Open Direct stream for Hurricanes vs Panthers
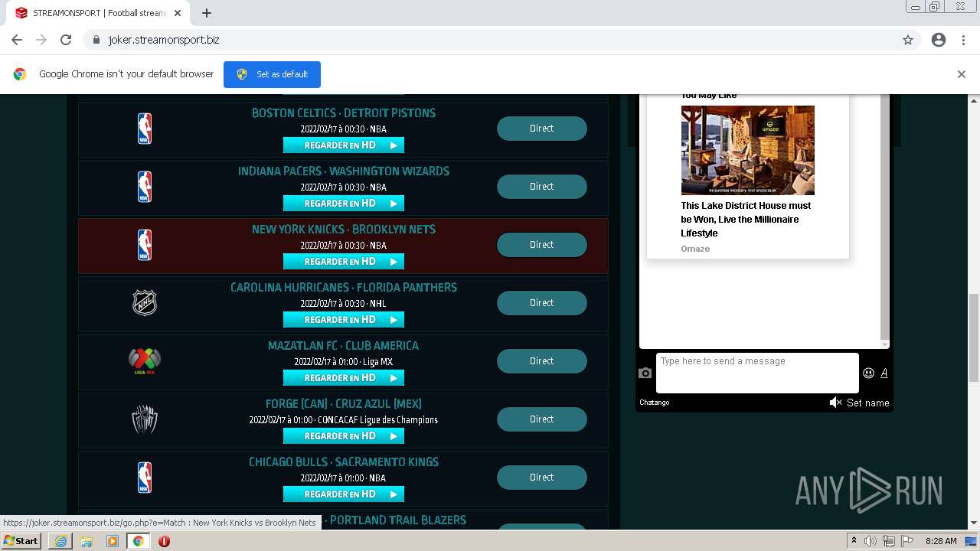Viewport: 980px width, 551px height. pos(542,303)
